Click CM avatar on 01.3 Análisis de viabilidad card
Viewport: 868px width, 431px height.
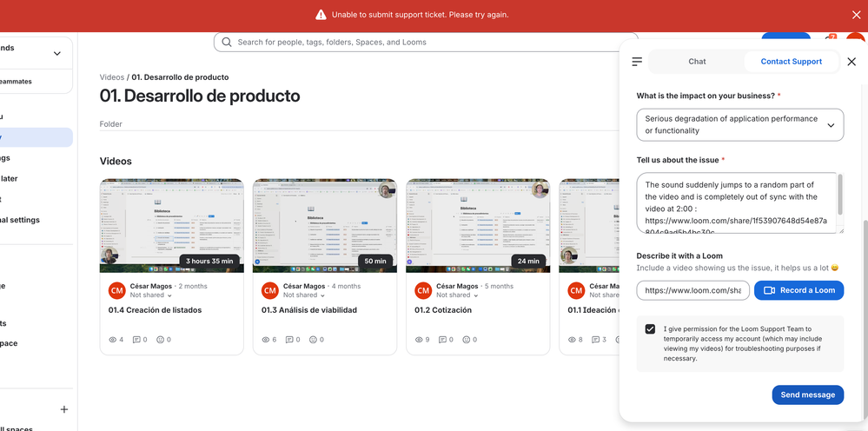click(x=269, y=290)
